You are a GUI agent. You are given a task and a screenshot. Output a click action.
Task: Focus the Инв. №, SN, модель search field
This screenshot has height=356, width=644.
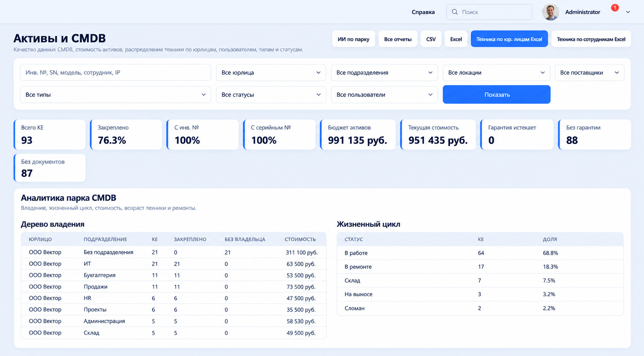(x=115, y=72)
